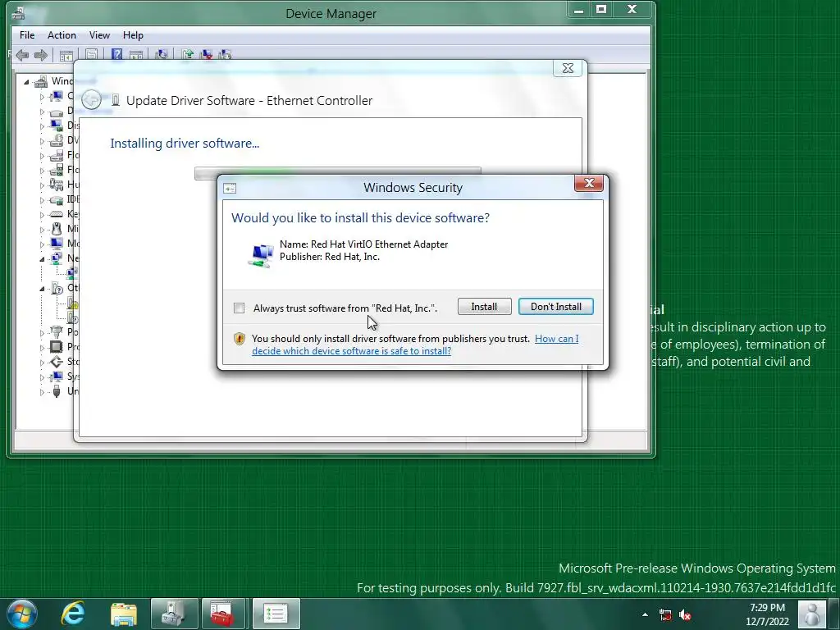Click the Scan for hardware changes toolbar icon
Image resolution: width=840 pixels, height=630 pixels.
point(162,55)
